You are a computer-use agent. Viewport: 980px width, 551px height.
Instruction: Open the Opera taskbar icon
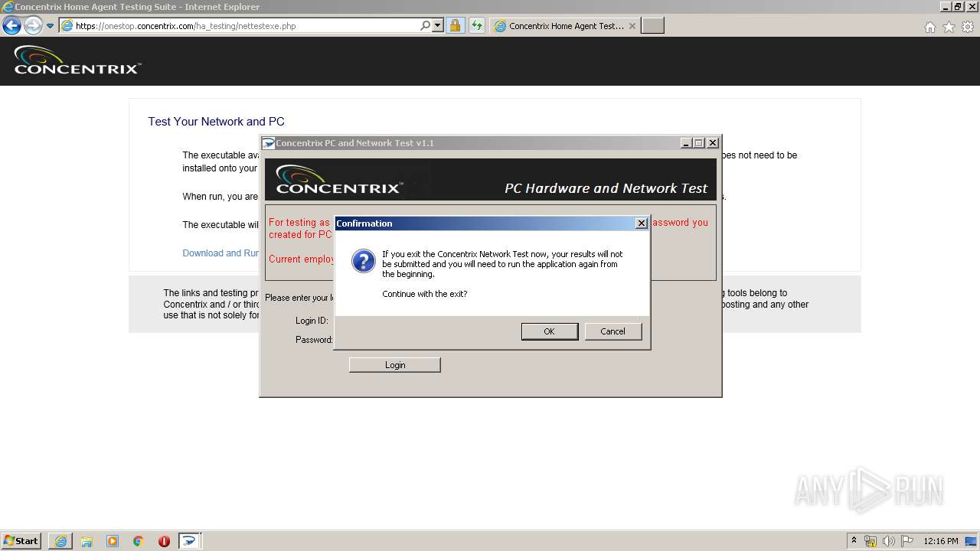click(x=164, y=541)
